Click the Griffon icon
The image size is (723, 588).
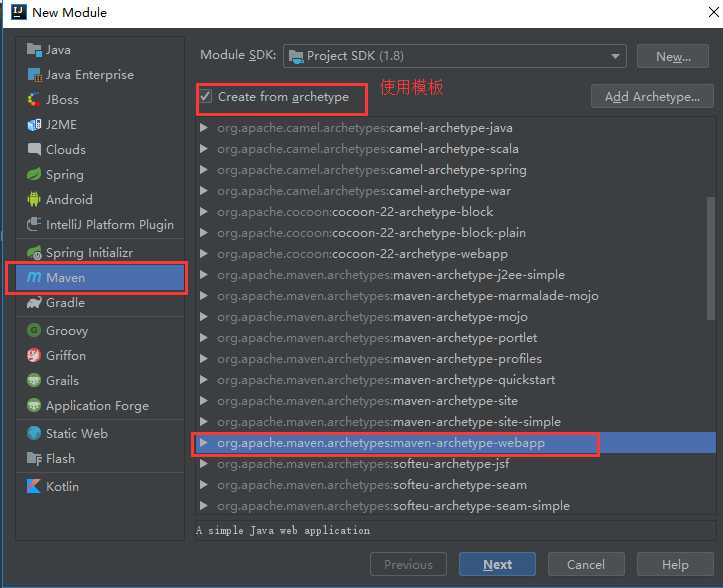(x=34, y=355)
